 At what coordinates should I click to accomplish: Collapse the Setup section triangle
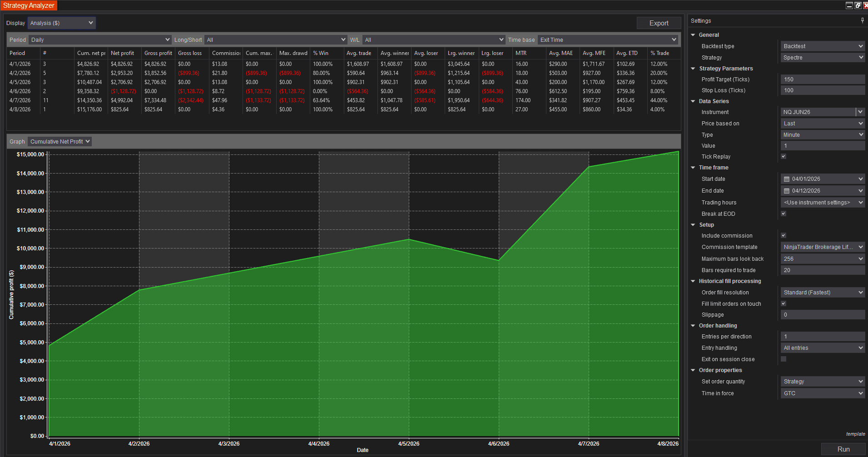pos(693,225)
